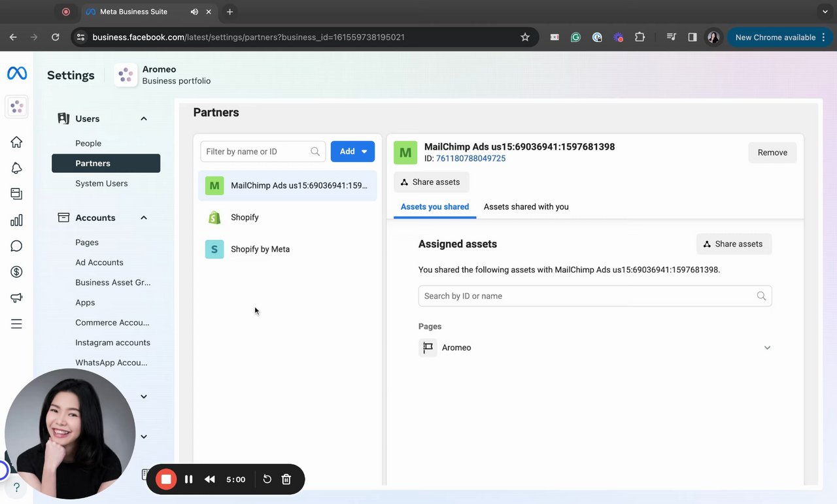Open the Home icon in left rail

coord(16,142)
